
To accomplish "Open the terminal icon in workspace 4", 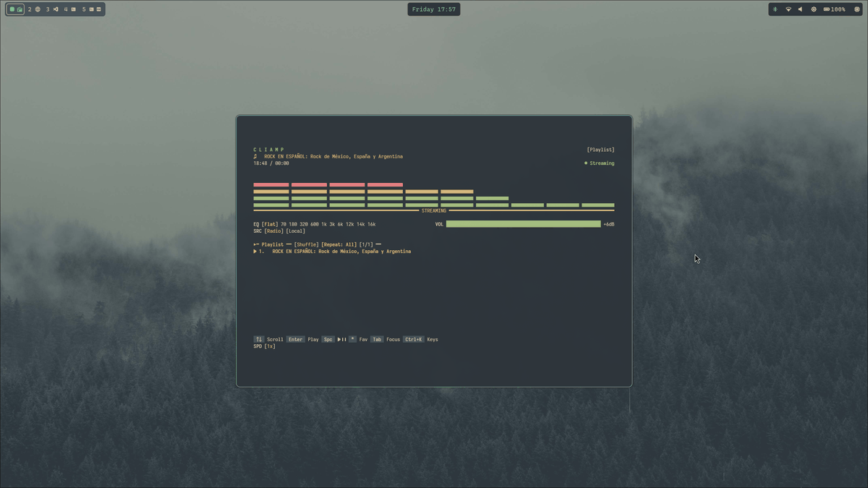I will [74, 9].
